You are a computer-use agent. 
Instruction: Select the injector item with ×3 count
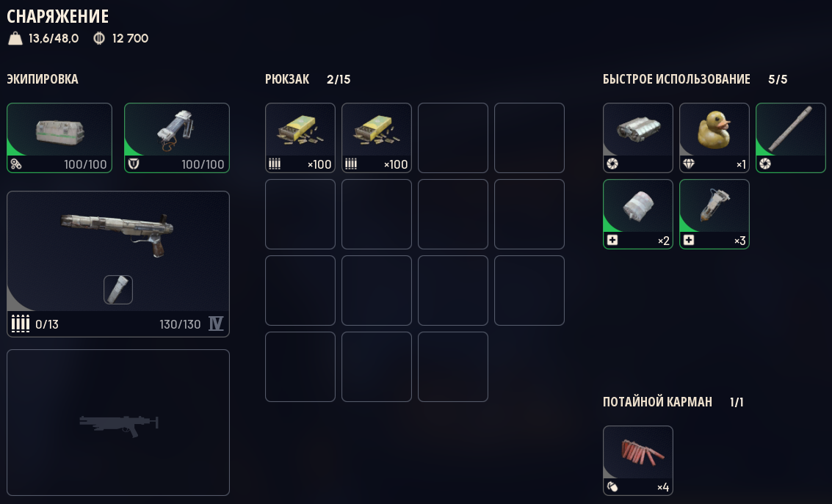click(x=715, y=214)
